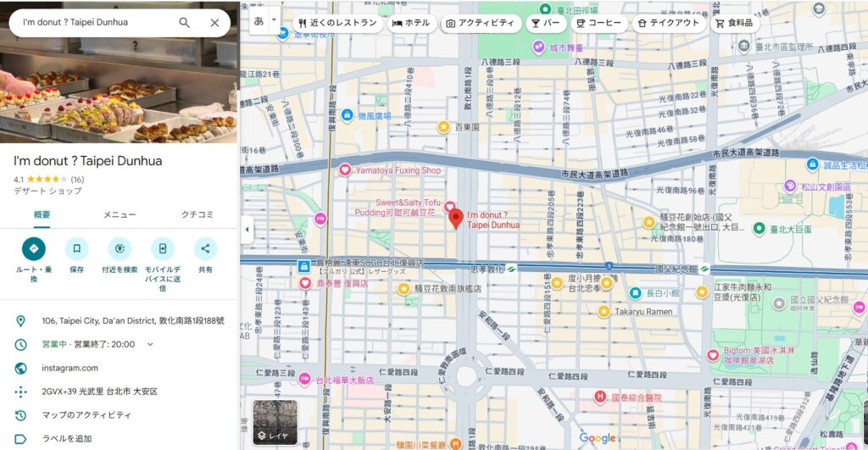Filter by Hotels (ホテル) chip
868x450 pixels.
[411, 23]
